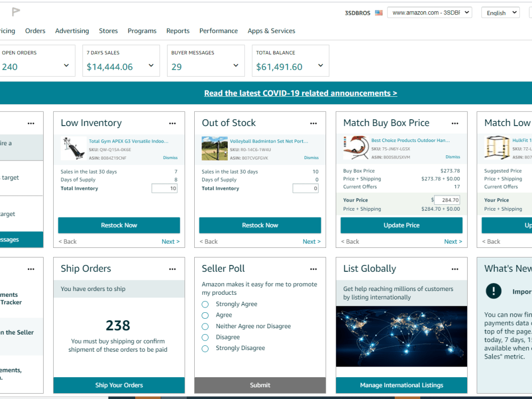This screenshot has height=399, width=532.
Task: Go to Next in Match Buy Box card
Action: click(x=453, y=242)
